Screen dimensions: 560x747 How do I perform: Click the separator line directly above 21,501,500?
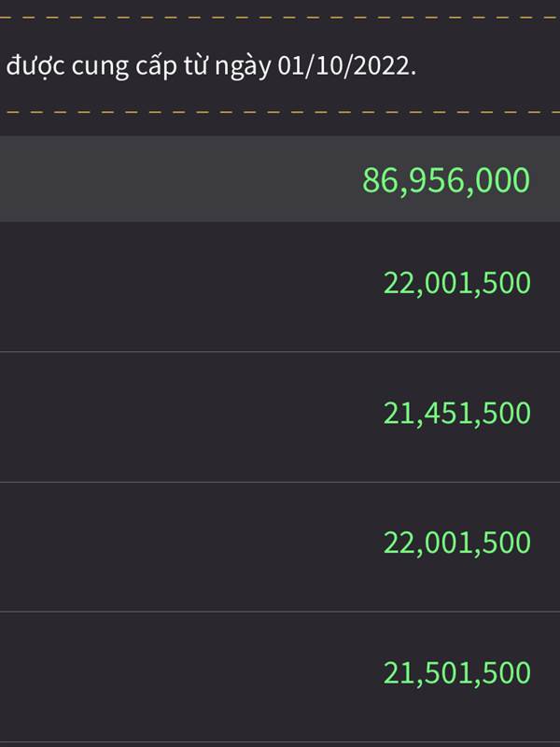[x=280, y=612]
